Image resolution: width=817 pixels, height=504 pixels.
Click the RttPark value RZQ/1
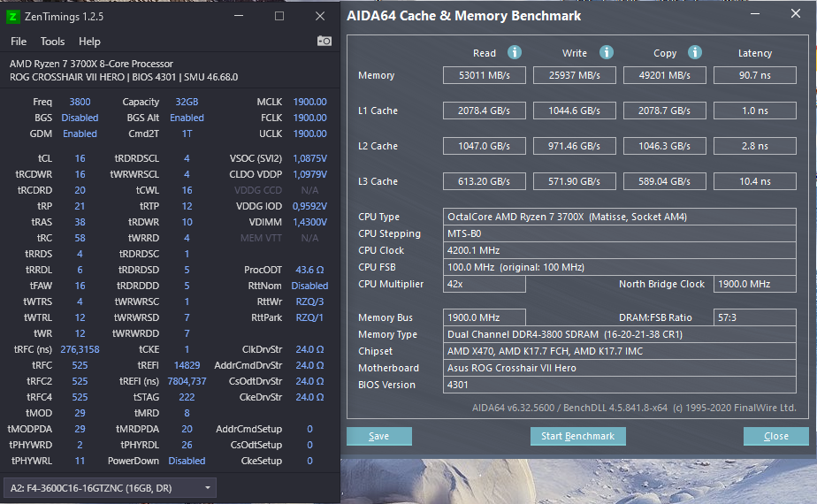click(309, 317)
